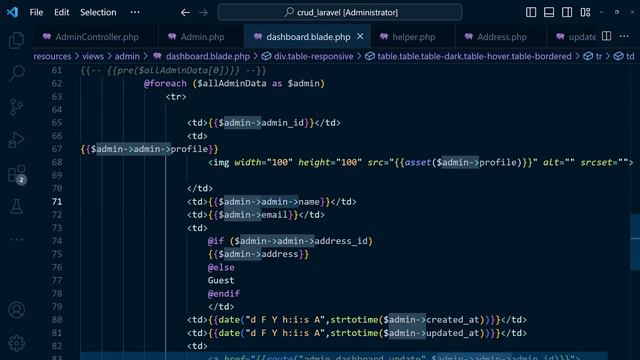Switch to the Admin.php tab

coord(201,37)
